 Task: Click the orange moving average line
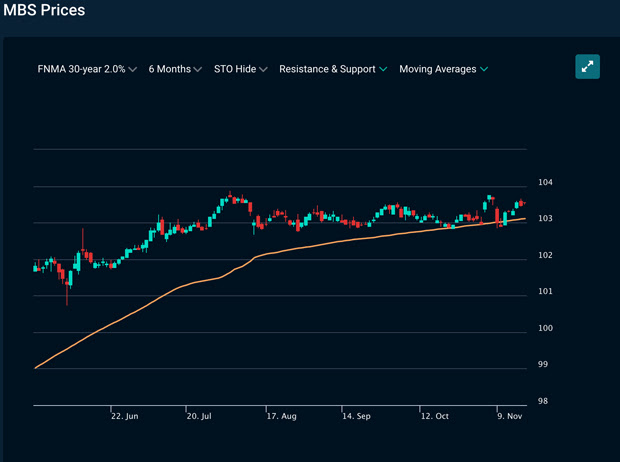150,302
